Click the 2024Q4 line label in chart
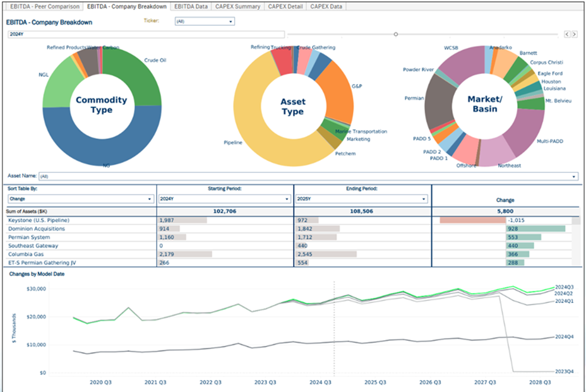The image size is (586, 392). coord(564,336)
